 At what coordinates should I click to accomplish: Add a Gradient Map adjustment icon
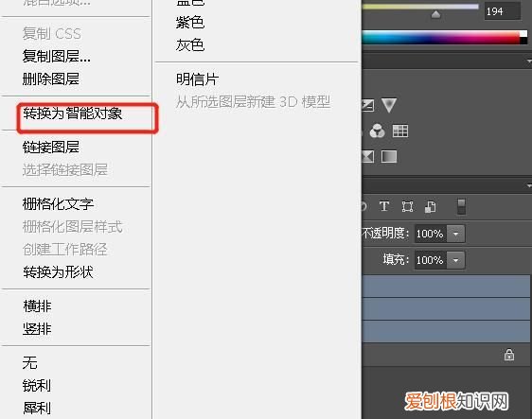click(x=389, y=157)
